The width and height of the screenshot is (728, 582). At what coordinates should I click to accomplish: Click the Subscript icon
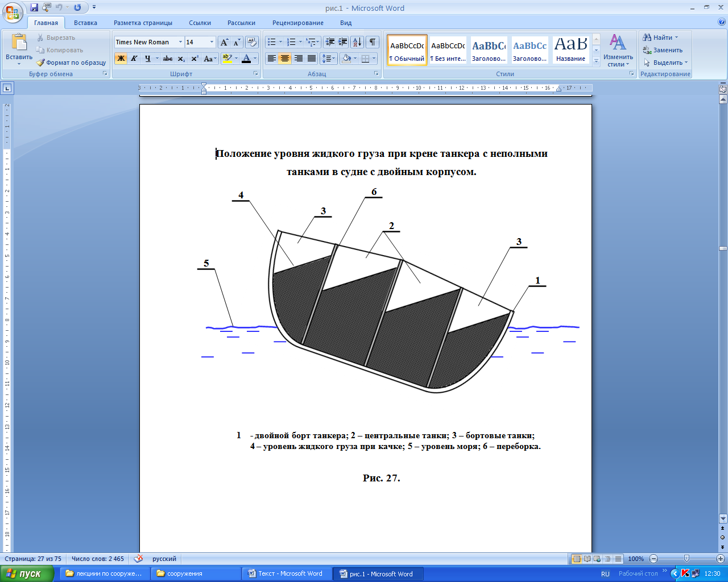click(181, 59)
